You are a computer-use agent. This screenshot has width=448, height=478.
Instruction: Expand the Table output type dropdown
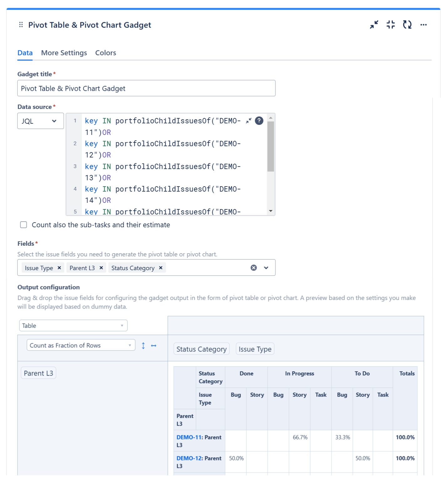(73, 326)
